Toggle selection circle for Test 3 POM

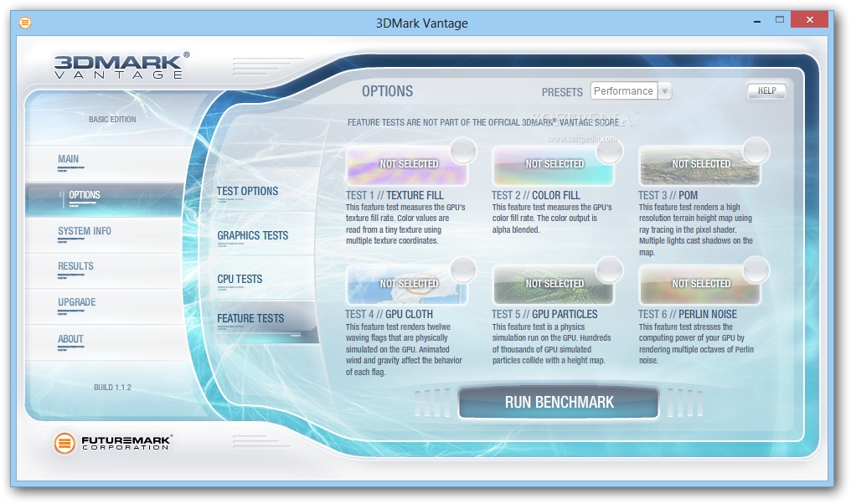click(x=756, y=150)
